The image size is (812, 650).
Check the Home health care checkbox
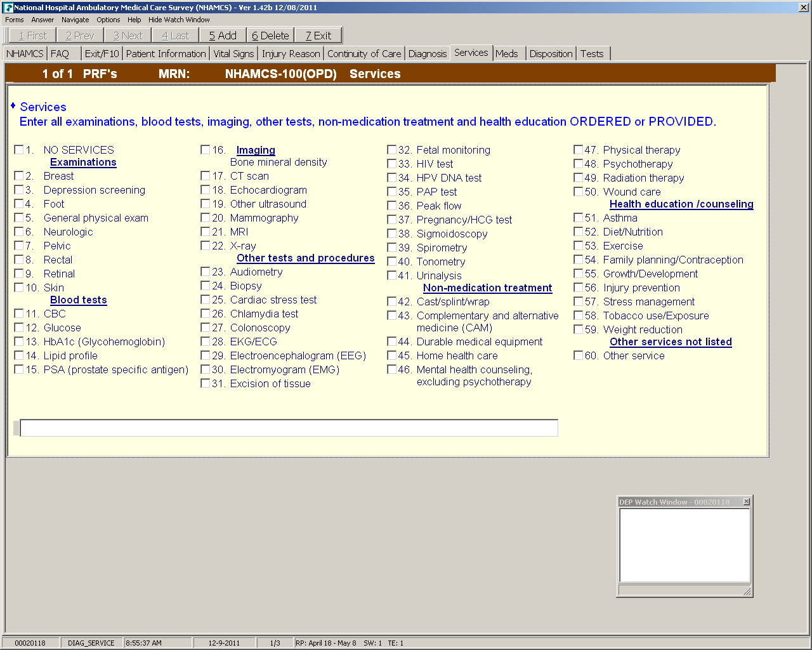[392, 355]
